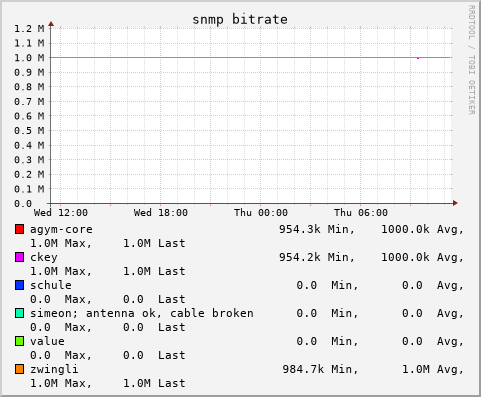Click the magenta ckey legend swatch
481x397 pixels.
19,257
